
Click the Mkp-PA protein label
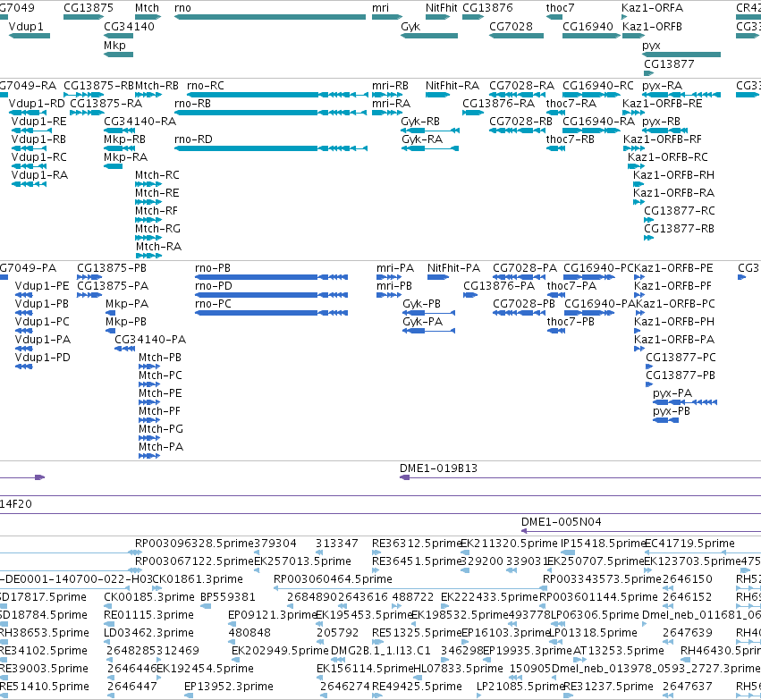click(x=127, y=304)
